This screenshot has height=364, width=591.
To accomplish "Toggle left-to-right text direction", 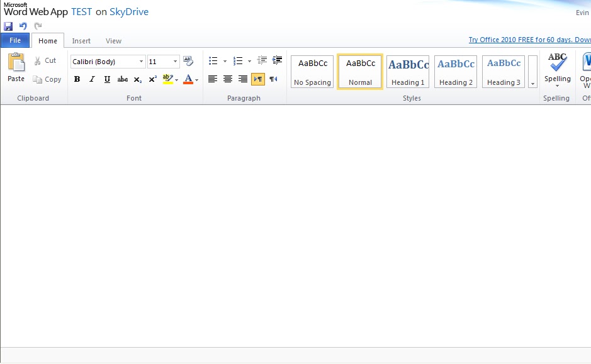I will point(258,79).
